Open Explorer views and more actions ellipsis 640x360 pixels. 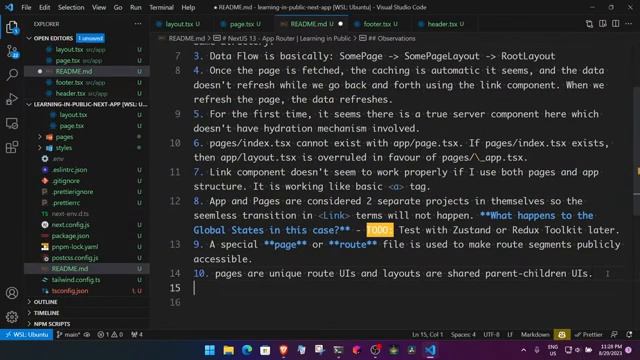138,24
